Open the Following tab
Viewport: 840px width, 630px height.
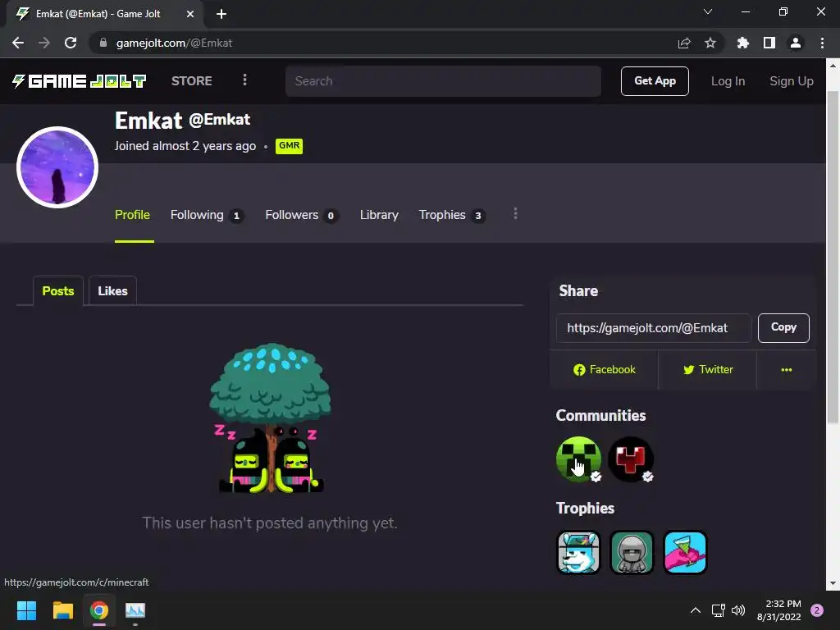tap(207, 215)
